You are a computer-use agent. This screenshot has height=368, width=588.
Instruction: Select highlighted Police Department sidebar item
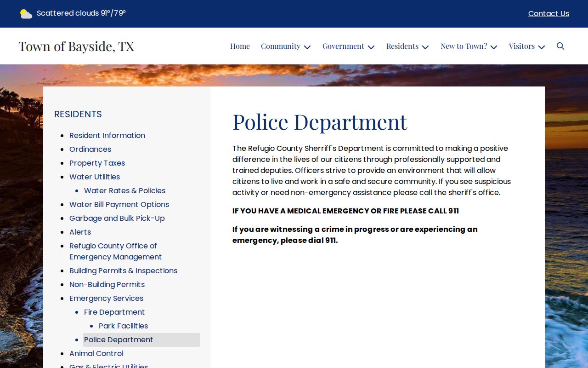point(141,339)
